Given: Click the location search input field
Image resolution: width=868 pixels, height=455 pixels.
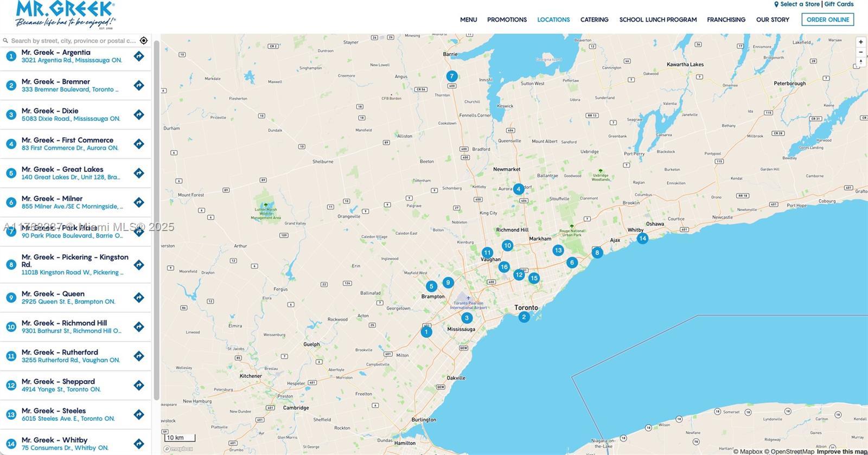Looking at the screenshot, I should pos(73,41).
